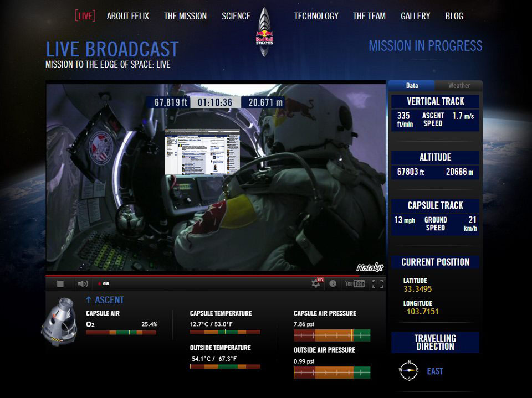
Task: Click the TRAVELLING DIRECTION header
Action: [x=436, y=343]
